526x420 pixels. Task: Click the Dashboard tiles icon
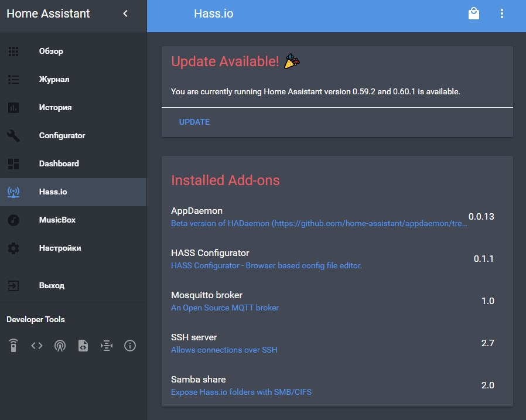pos(13,163)
